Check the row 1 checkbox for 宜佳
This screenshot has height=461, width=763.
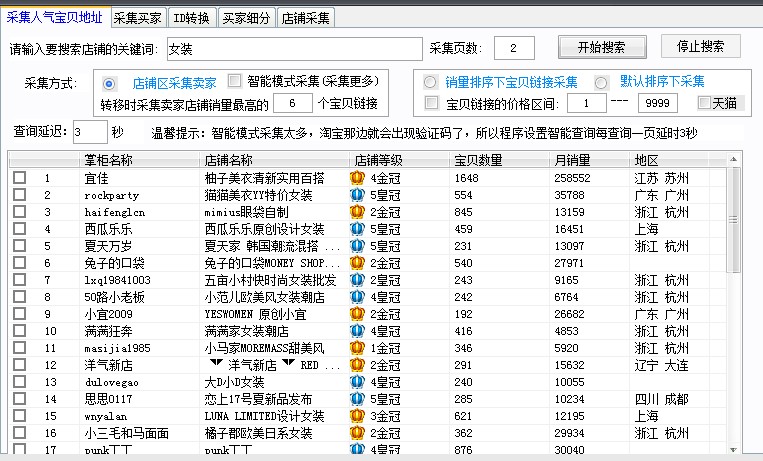19,178
